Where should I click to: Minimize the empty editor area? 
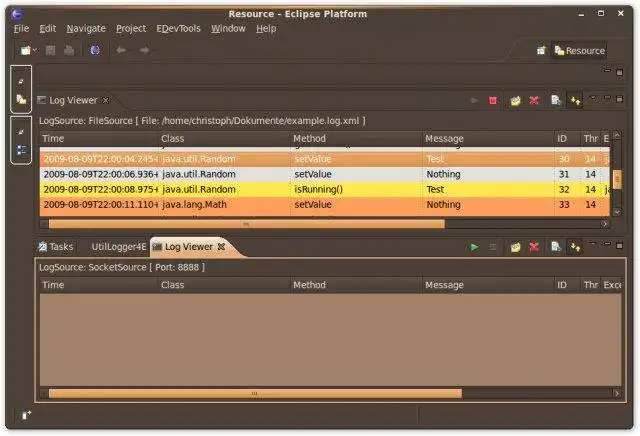(x=607, y=71)
